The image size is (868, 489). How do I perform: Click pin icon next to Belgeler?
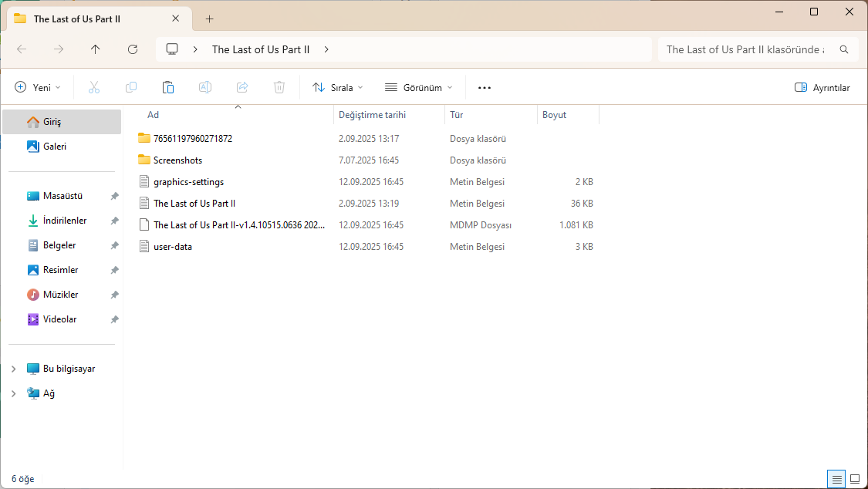(115, 245)
